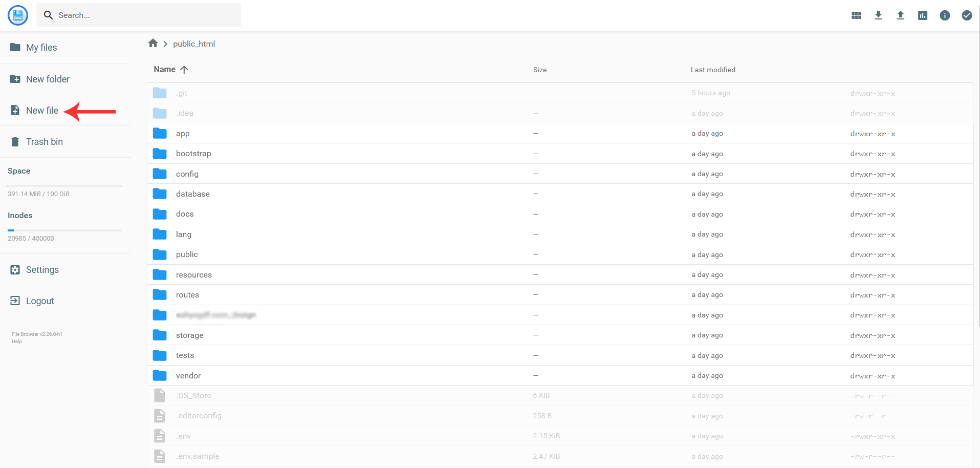Click the public_html breadcrumb link
The image size is (980, 468).
(194, 44)
